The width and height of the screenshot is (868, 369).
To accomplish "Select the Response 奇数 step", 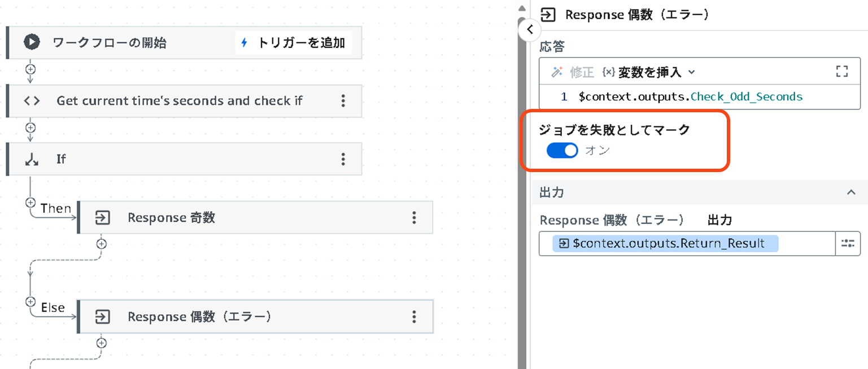I will click(x=255, y=217).
